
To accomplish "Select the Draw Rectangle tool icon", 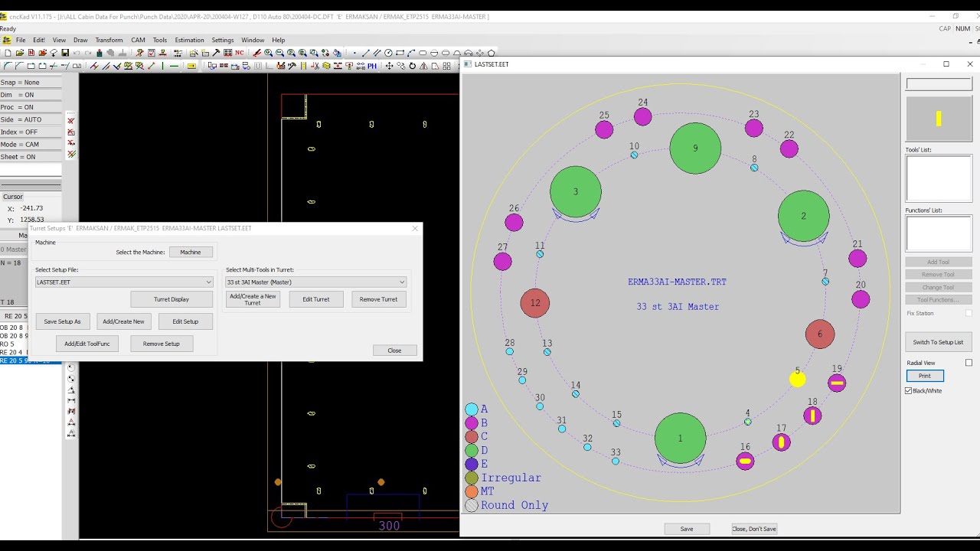I will [400, 53].
